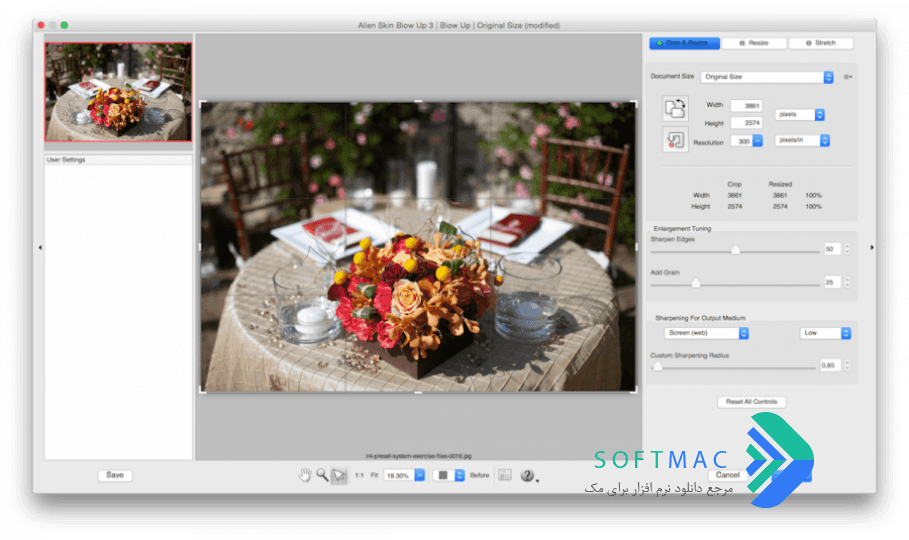Click the Height input field
909x540 pixels.
(x=746, y=123)
